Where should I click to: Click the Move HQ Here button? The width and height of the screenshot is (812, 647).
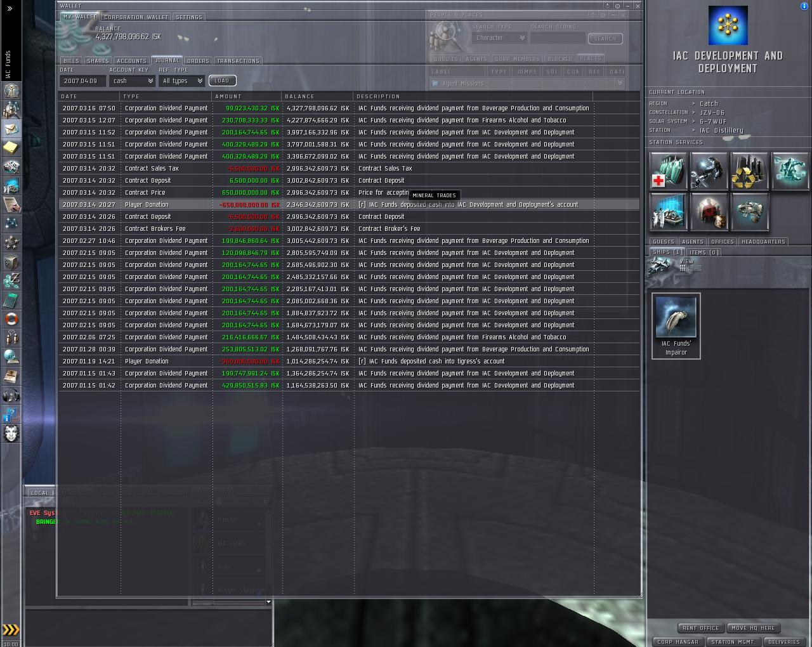pos(753,628)
